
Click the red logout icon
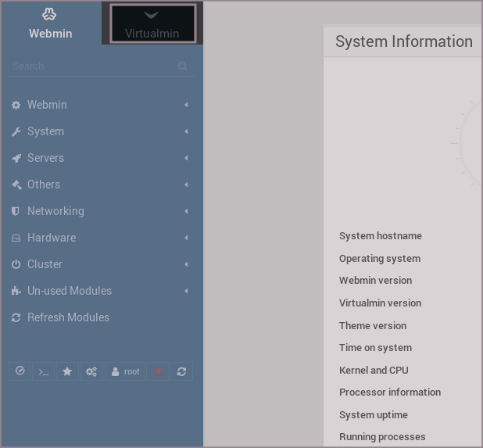pyautogui.click(x=157, y=371)
